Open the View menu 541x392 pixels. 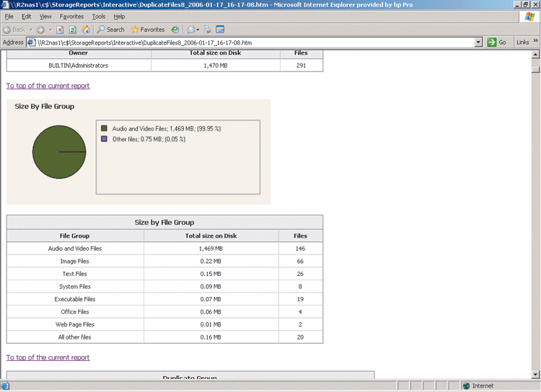point(45,17)
